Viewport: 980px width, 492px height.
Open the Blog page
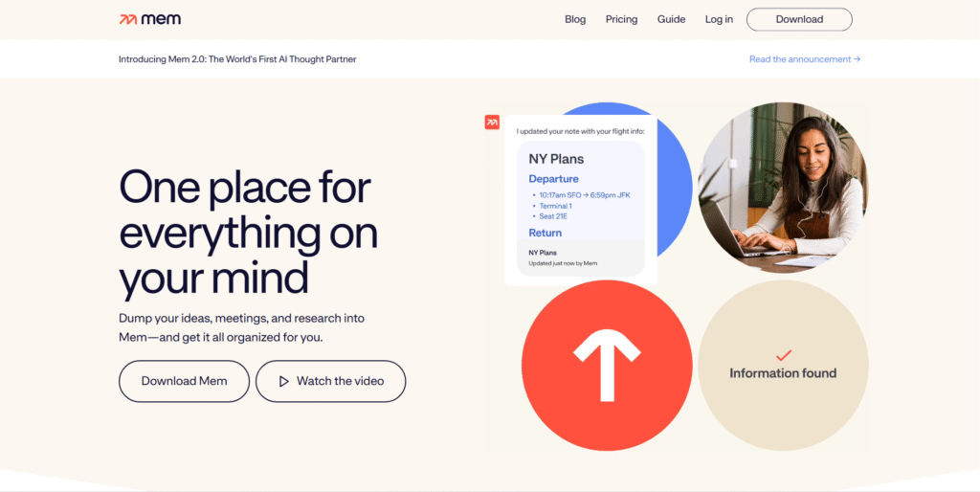575,19
